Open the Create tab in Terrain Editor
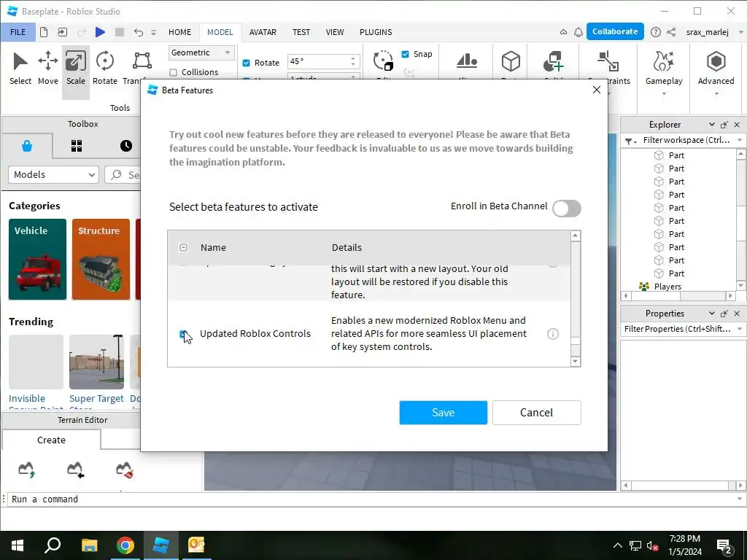Image resolution: width=747 pixels, height=560 pixels. (52, 440)
